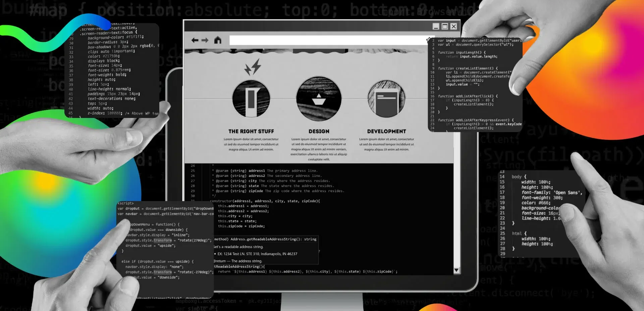Viewport: 644px width, 311px height.
Task: Minimize the mock browser window
Action: [x=436, y=26]
